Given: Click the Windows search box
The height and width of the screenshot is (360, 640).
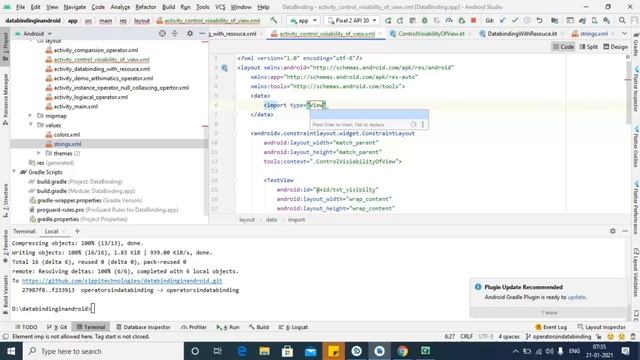Looking at the screenshot, I should coord(103,351).
